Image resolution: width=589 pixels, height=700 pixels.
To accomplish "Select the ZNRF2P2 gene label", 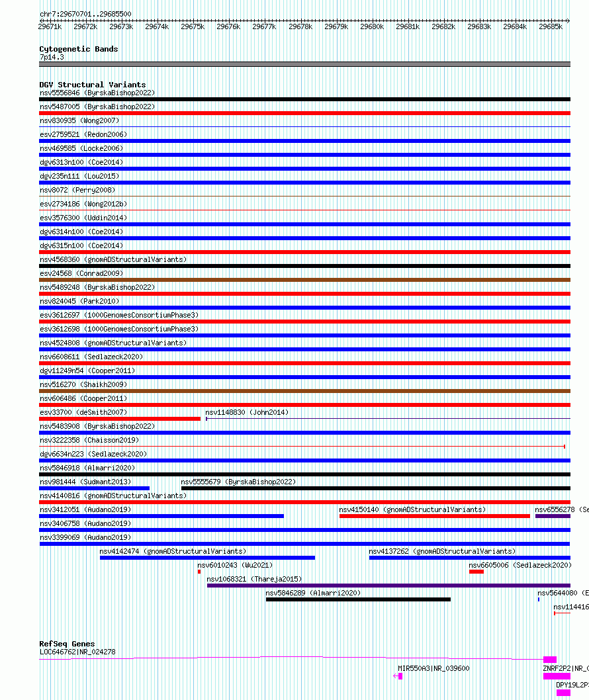I will click(566, 668).
